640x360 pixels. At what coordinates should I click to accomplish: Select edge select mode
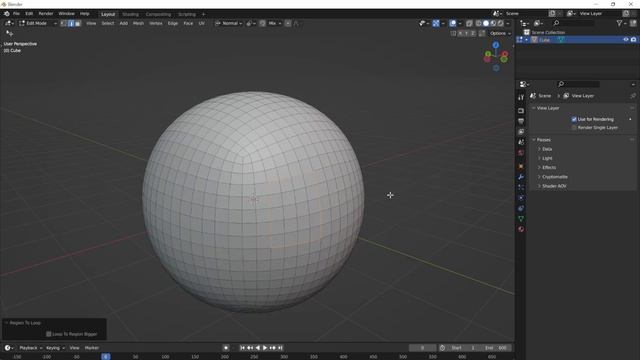[71, 23]
